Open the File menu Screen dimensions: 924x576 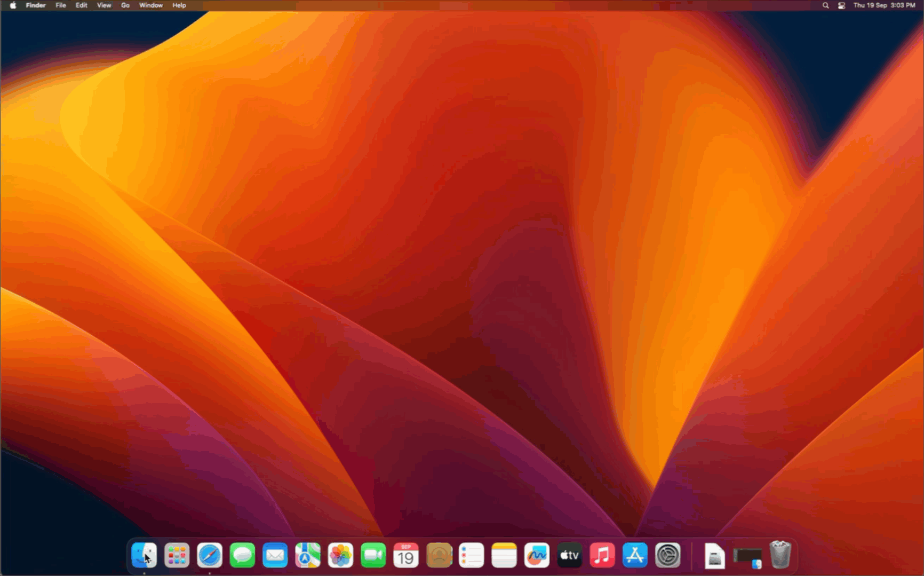(61, 5)
